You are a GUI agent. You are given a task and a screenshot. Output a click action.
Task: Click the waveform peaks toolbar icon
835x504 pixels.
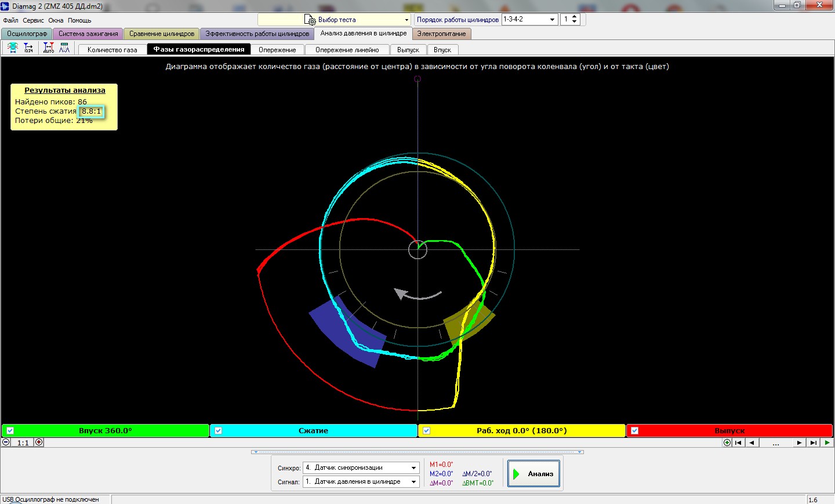point(64,48)
